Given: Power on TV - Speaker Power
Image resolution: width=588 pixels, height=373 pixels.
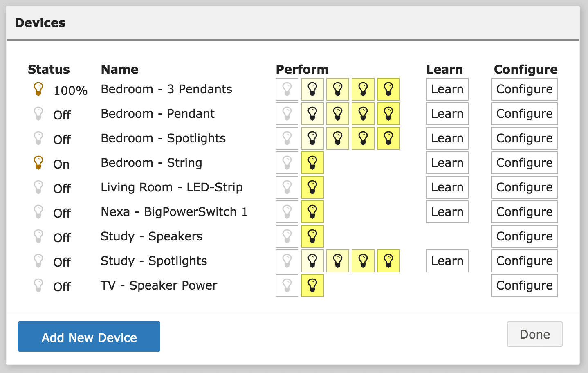Looking at the screenshot, I should (312, 285).
